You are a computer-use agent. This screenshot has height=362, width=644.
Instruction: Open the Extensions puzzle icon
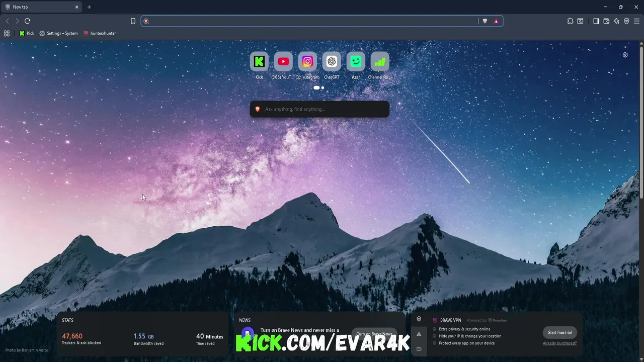tap(570, 21)
